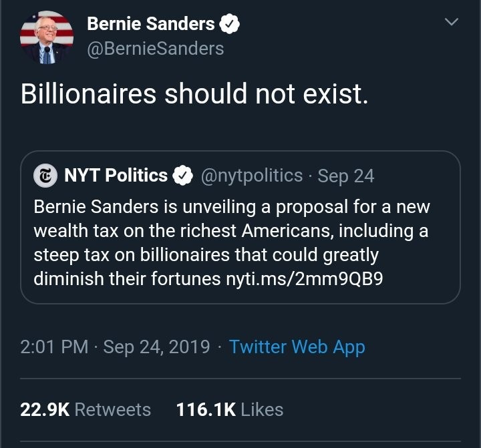Click the NYT Politics account name
This screenshot has width=481, height=448.
pos(116,176)
